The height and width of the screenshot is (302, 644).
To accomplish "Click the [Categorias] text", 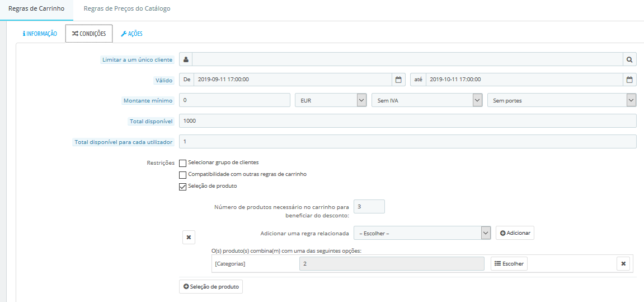I will 231,264.
